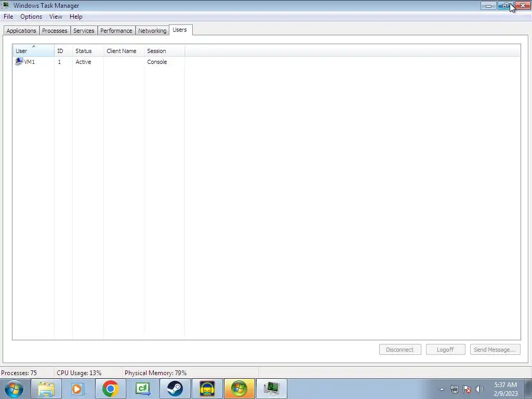The image size is (532, 399).
Task: Sort by the Client Name column header
Action: [124, 51]
